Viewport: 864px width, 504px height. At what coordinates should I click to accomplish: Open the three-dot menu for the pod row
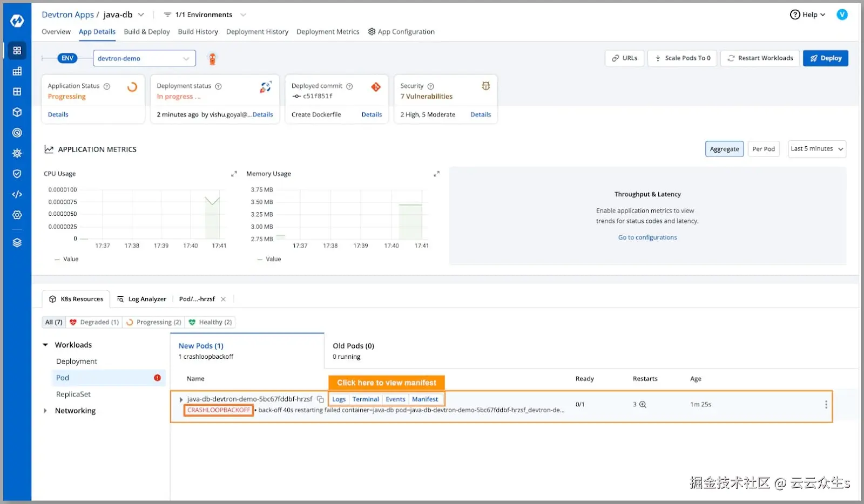pyautogui.click(x=826, y=404)
